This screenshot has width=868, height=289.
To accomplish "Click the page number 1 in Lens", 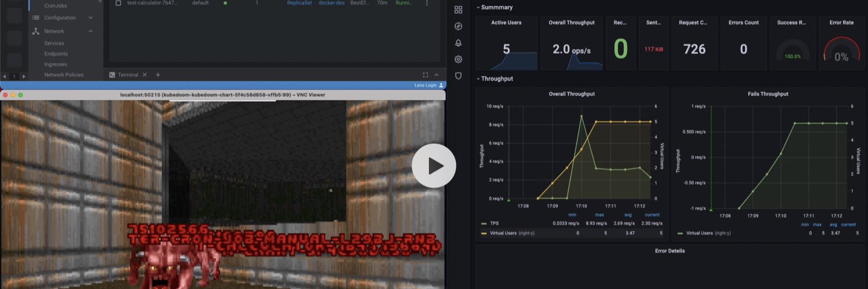I will click(14, 76).
